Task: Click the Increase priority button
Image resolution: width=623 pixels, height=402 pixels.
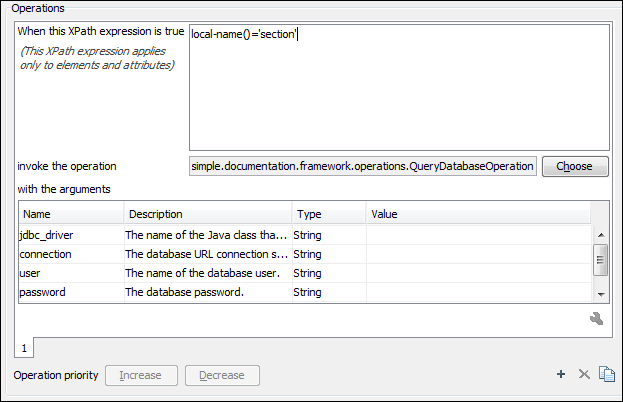Action: (141, 375)
